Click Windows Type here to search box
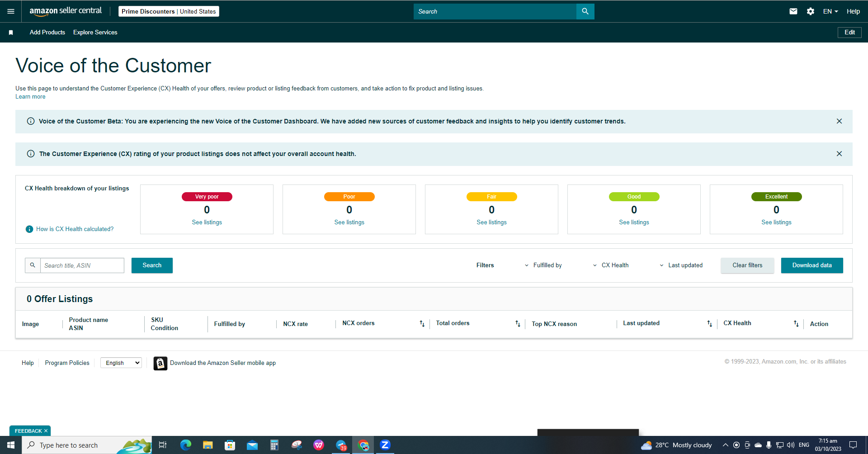This screenshot has height=454, width=868. point(87,445)
